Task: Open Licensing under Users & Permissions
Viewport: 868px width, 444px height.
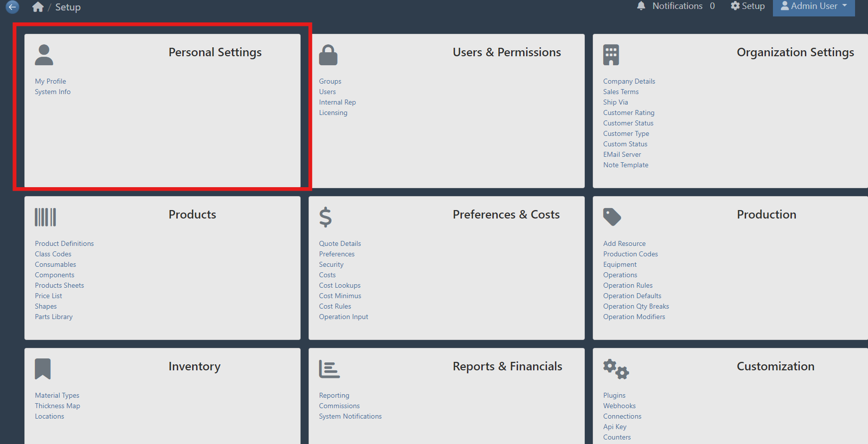Action: pyautogui.click(x=333, y=112)
